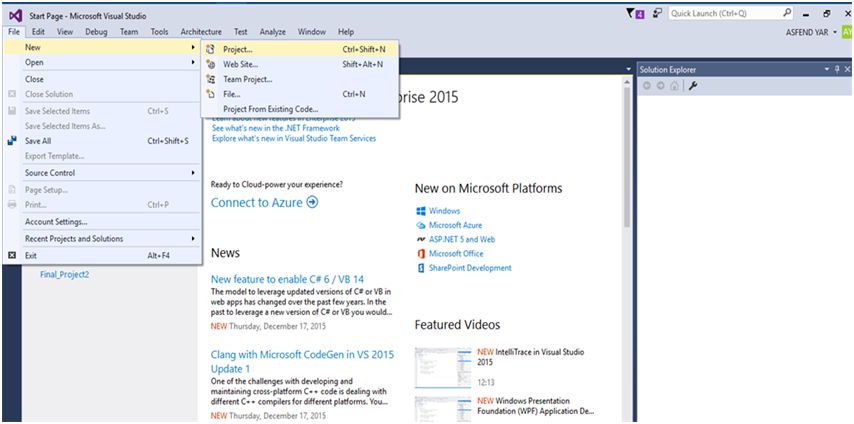Click the Connect to Azure arrow circle
Screen dimensions: 854x424
pos(312,202)
